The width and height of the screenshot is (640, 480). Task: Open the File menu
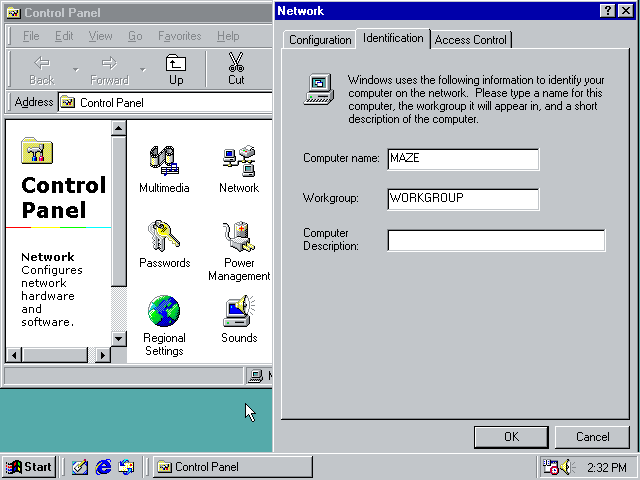coord(31,36)
